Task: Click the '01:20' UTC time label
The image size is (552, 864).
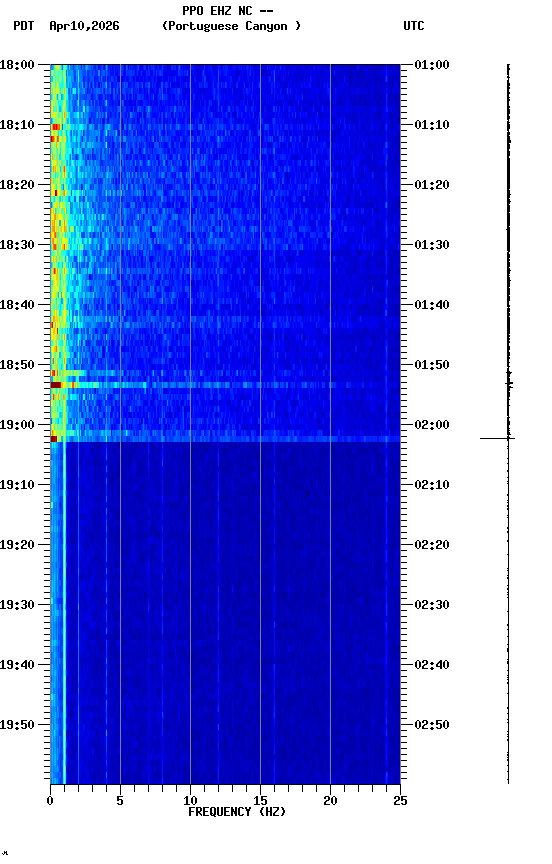Action: click(432, 185)
